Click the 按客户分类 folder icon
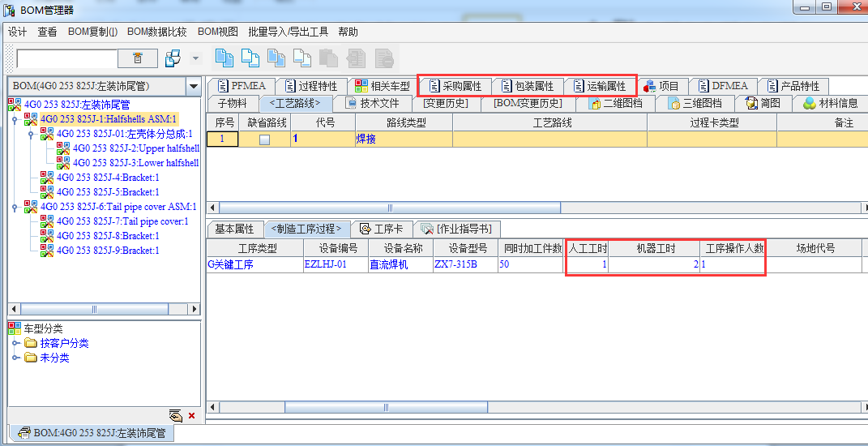The height and width of the screenshot is (446, 868). coord(31,344)
